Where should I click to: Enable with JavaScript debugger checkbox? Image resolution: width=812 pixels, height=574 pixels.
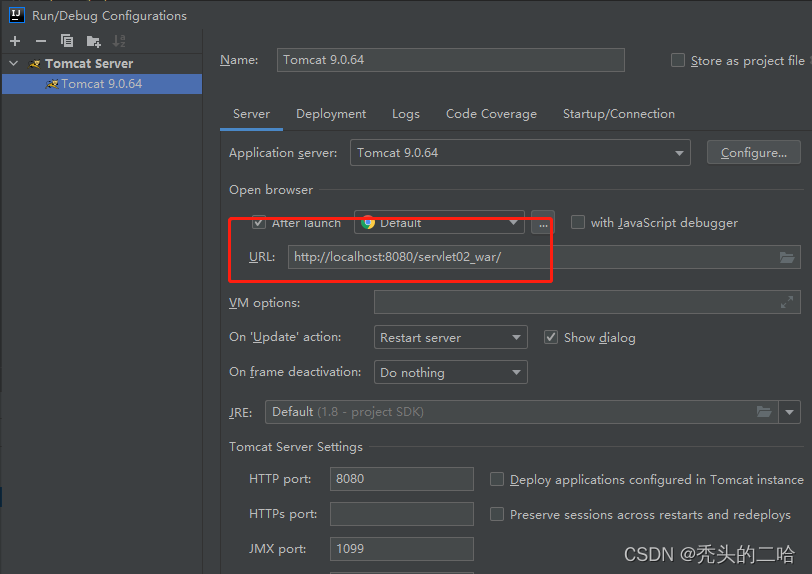577,222
